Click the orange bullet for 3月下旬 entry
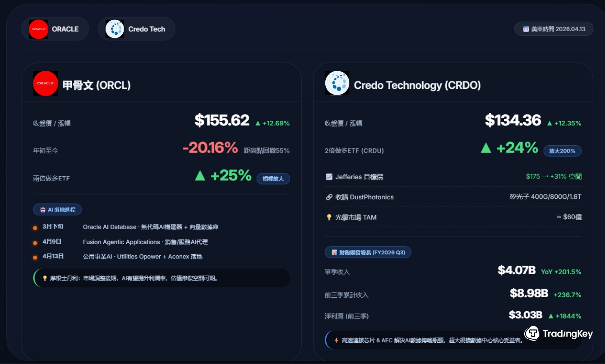The height and width of the screenshot is (364, 605). pos(35,228)
